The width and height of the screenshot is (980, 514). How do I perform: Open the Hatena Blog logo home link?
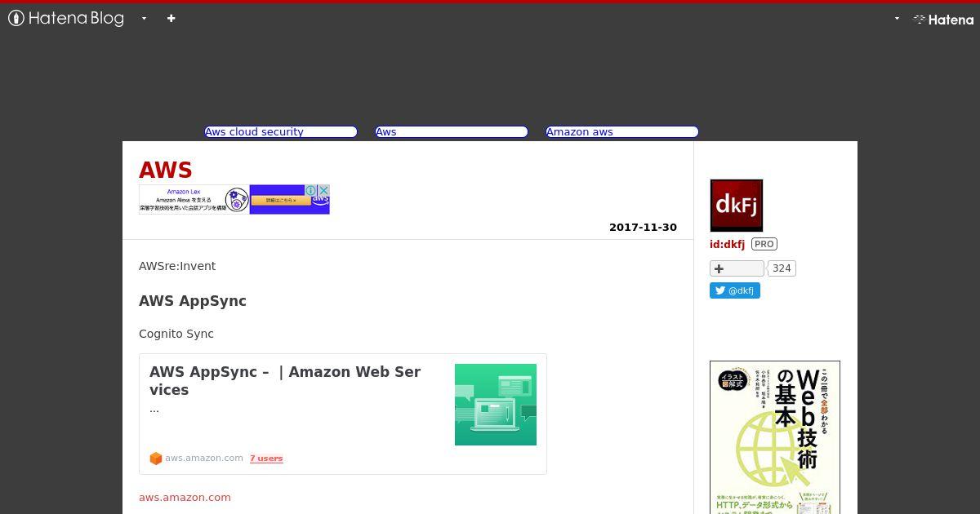[66, 18]
